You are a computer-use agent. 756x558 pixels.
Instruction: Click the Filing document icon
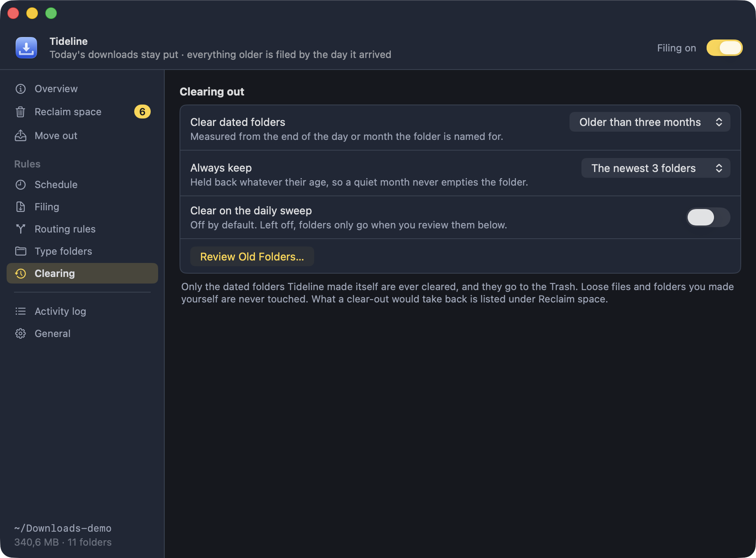21,207
